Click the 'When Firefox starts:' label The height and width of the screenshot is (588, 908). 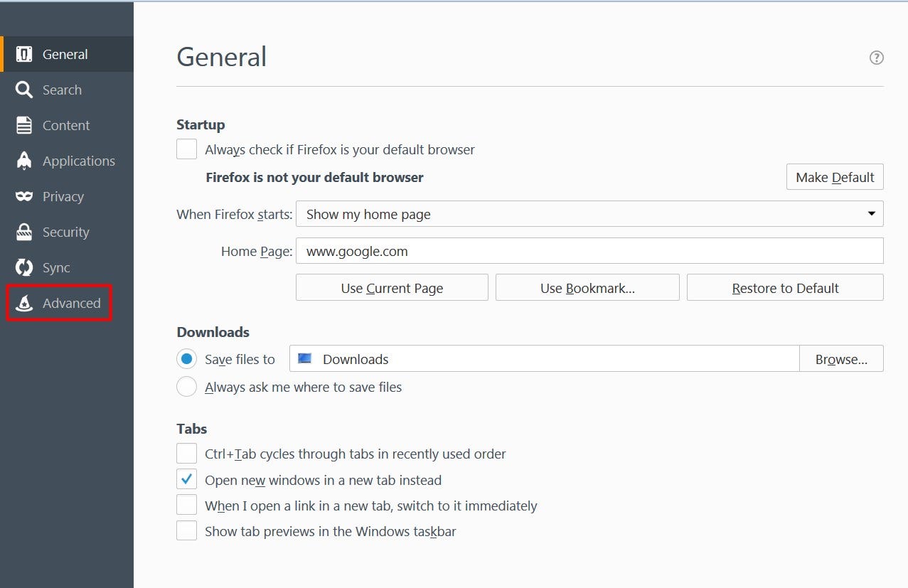234,214
